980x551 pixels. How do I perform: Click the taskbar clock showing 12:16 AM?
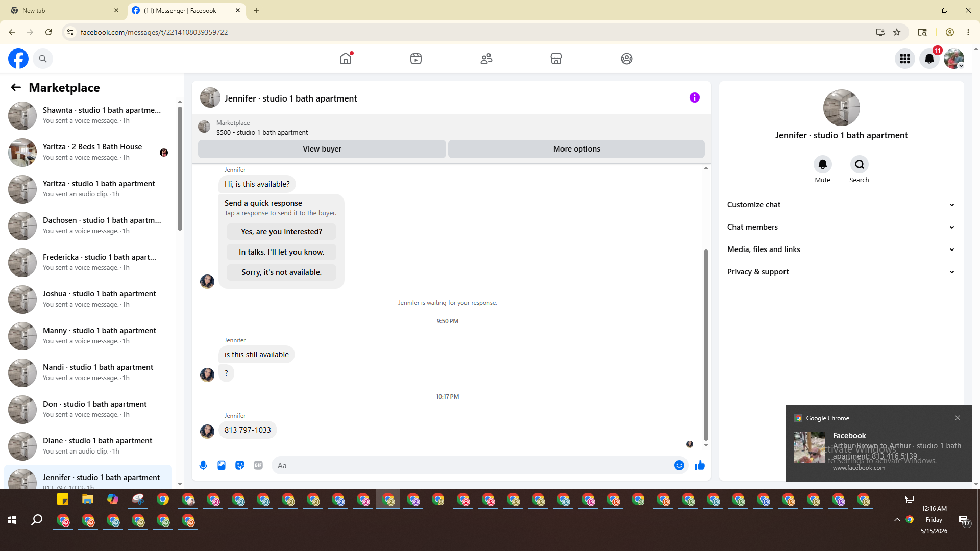(x=934, y=520)
